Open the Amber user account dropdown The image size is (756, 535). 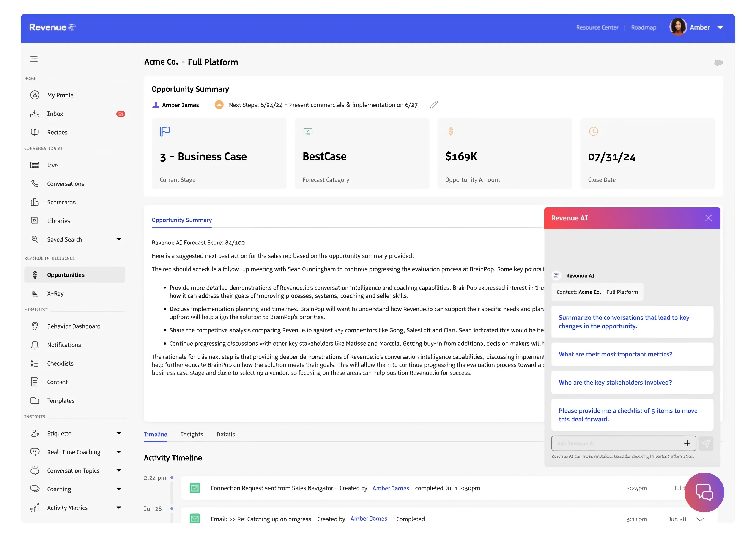click(720, 27)
